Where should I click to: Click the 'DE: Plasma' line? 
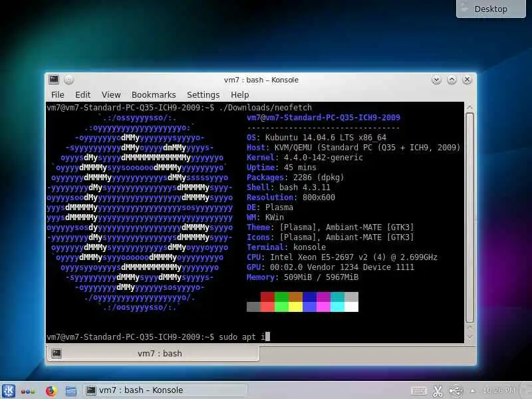pos(270,207)
